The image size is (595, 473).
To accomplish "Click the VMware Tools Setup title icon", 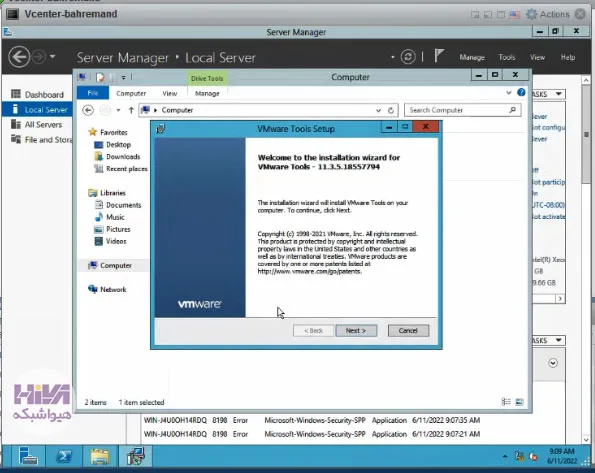I will pos(161,129).
